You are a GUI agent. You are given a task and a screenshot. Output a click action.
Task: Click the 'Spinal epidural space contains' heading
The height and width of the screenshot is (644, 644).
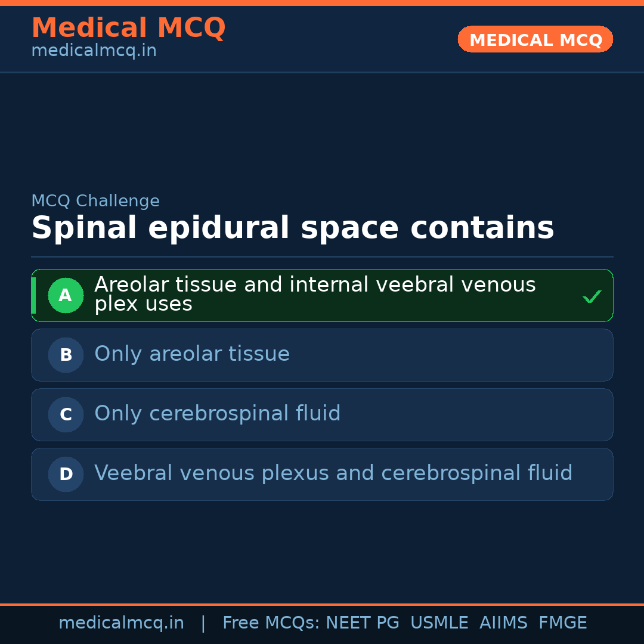click(x=293, y=228)
